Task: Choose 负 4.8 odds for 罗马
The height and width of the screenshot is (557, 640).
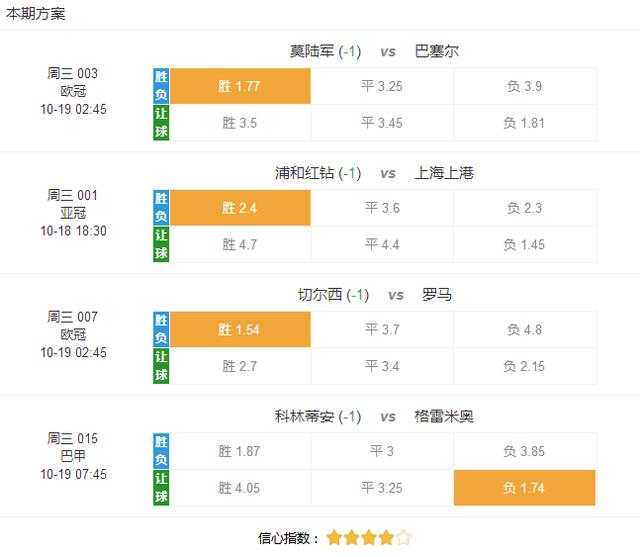Action: (524, 330)
